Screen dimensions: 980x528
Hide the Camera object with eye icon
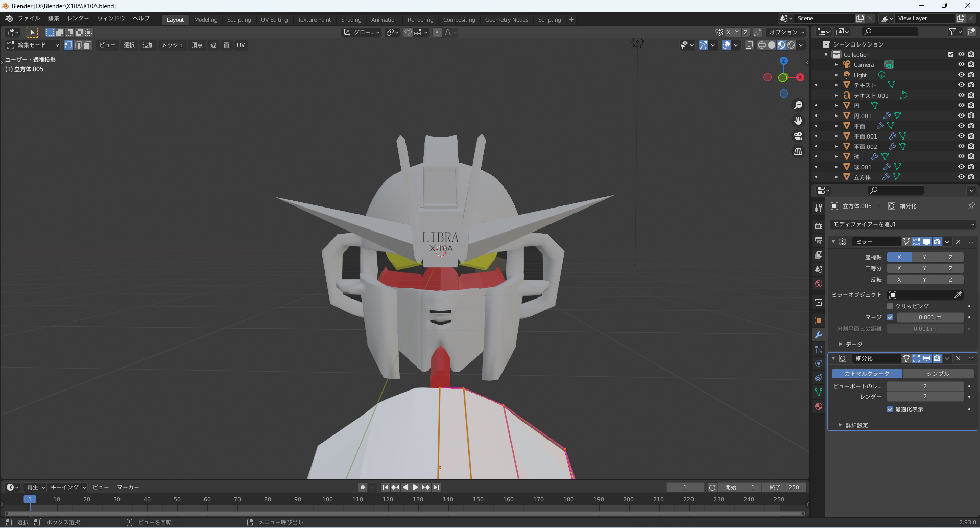tap(961, 65)
